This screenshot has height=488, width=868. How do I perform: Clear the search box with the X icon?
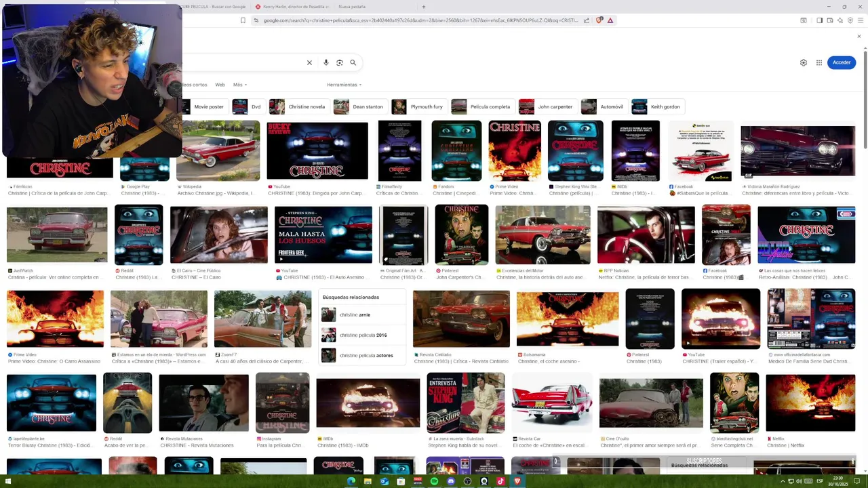tap(309, 62)
